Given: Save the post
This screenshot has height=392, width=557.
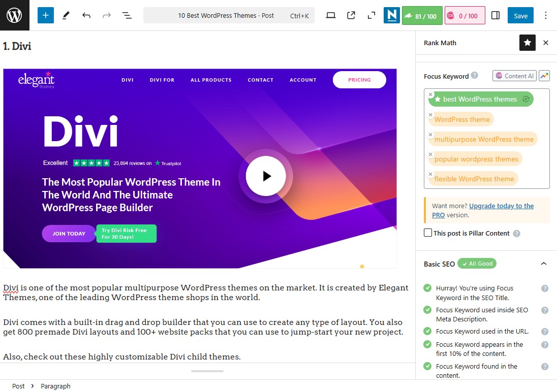Looking at the screenshot, I should (x=520, y=15).
